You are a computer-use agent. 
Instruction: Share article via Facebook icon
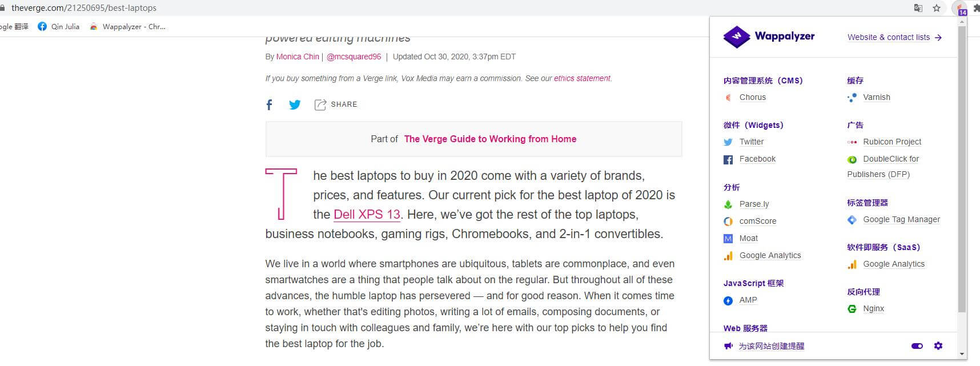[270, 104]
